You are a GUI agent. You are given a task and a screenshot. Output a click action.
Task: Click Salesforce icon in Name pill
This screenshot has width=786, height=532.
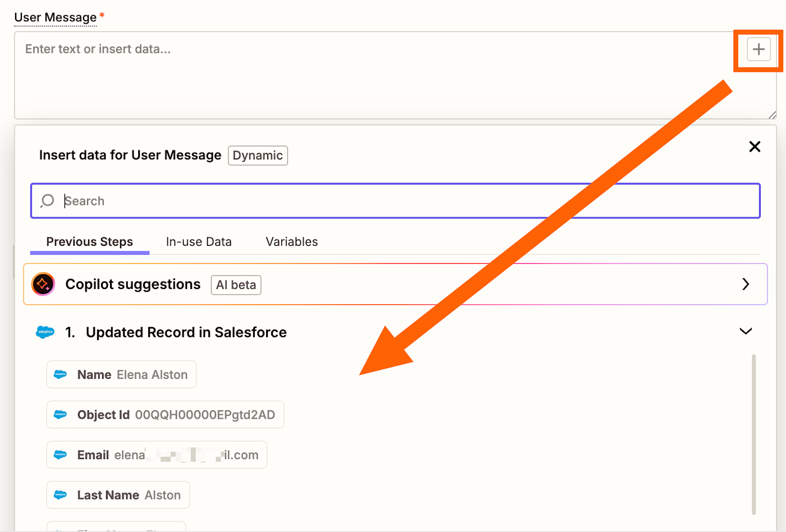[60, 374]
